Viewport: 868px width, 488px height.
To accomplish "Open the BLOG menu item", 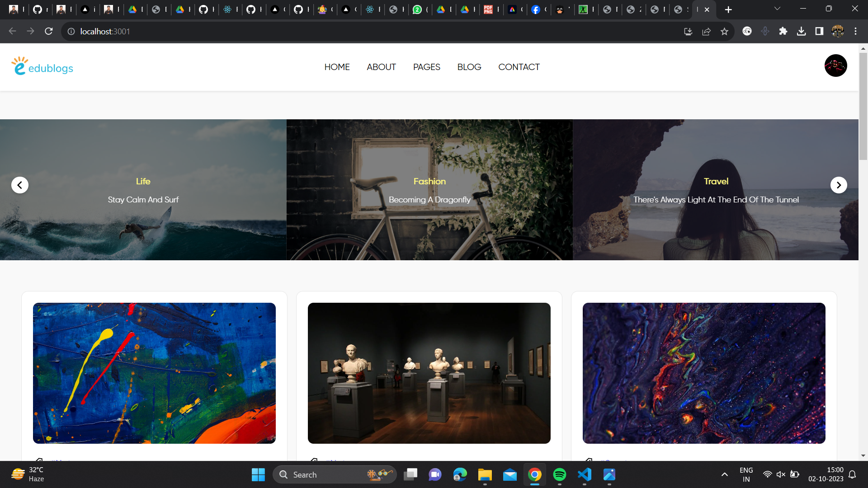I will pyautogui.click(x=469, y=67).
